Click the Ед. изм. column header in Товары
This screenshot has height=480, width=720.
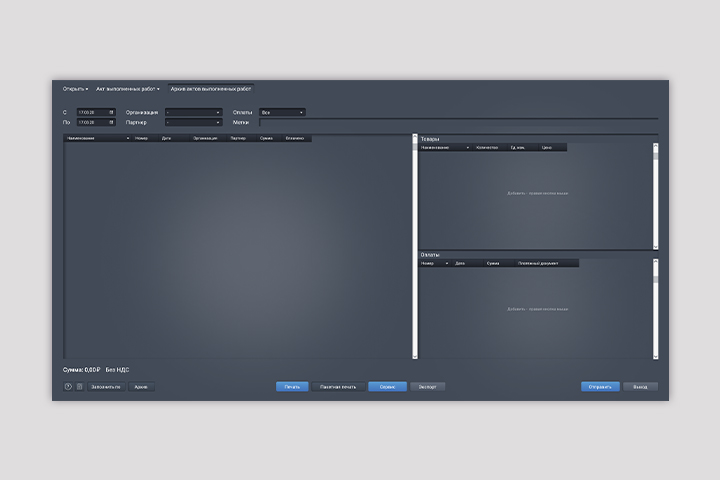point(522,147)
